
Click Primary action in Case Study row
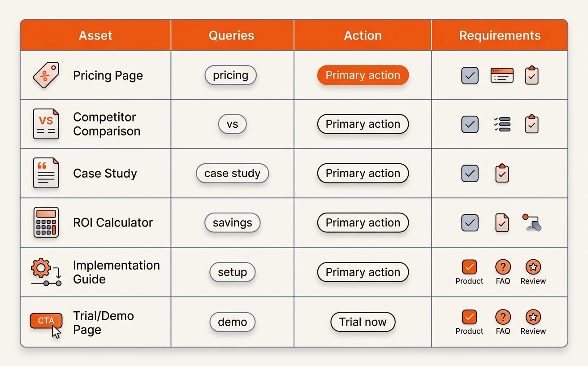click(x=363, y=173)
